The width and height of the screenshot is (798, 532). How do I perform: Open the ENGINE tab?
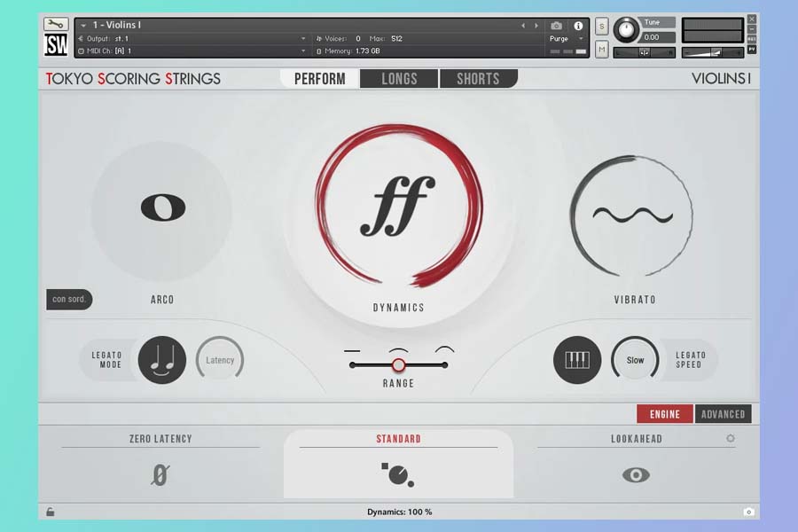[x=665, y=414]
